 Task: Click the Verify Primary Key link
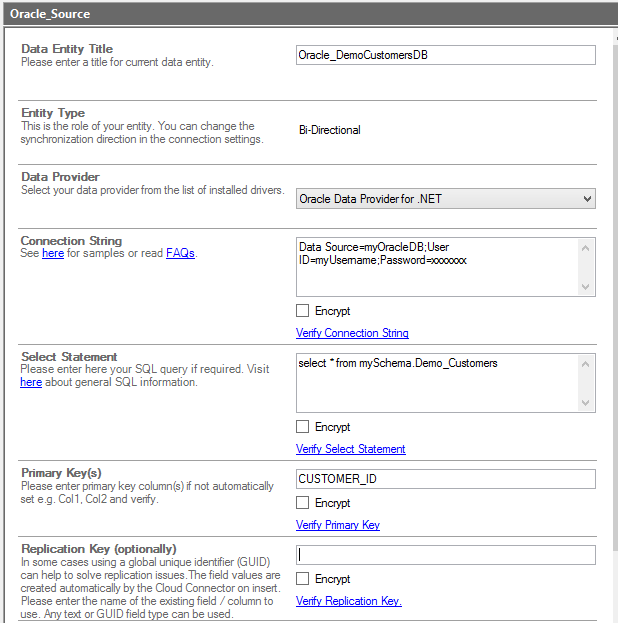point(338,525)
